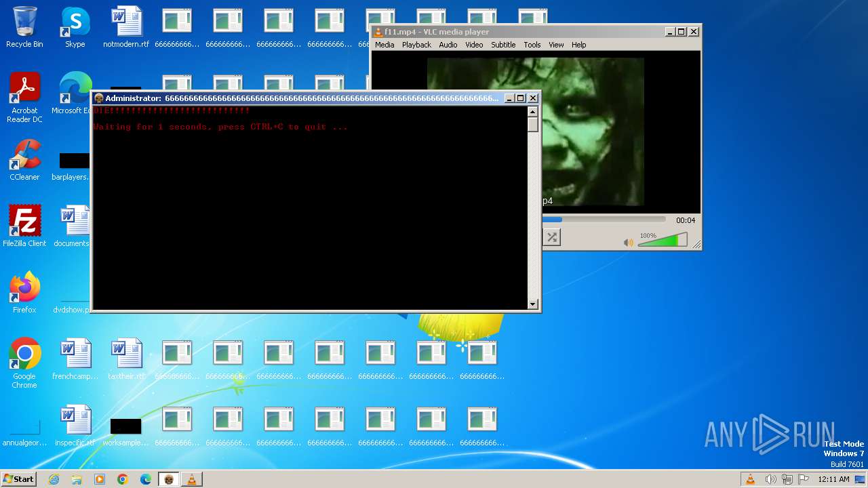This screenshot has width=868, height=488.
Task: Open Windows Explorer from taskbar
Action: [77, 479]
